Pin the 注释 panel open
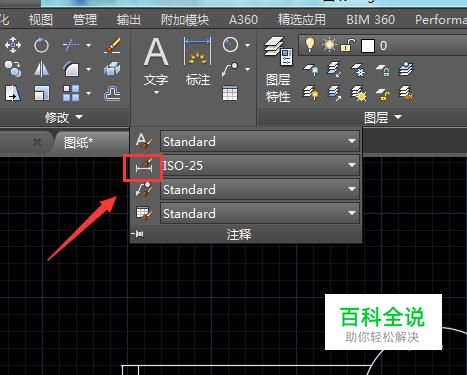The height and width of the screenshot is (375, 467). 137,234
